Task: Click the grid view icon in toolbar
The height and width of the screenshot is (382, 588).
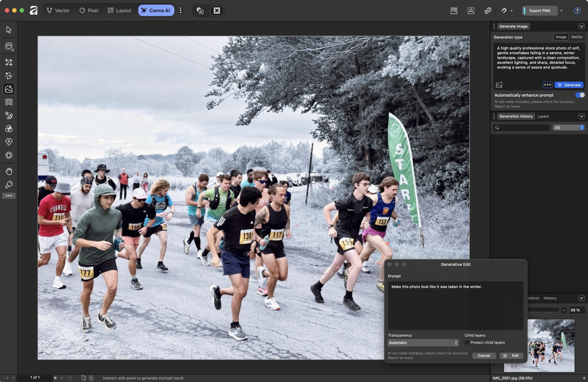Action: [217, 10]
